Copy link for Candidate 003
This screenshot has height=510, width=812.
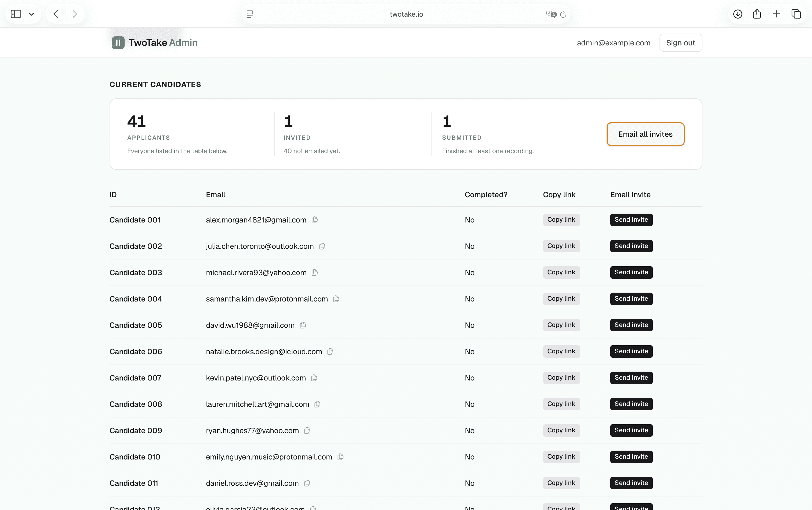561,272
